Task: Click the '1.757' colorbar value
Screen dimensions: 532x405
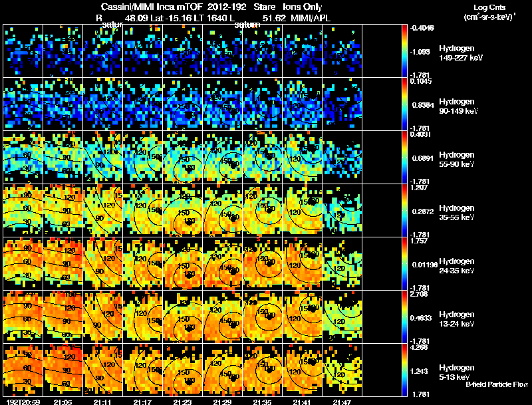Action: [x=419, y=241]
